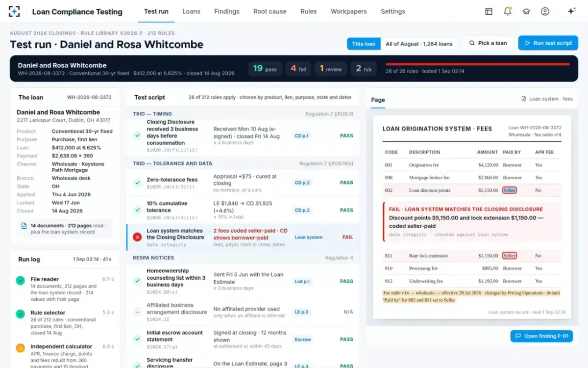
Task: Open the Loan system source chip
Action: pos(309,237)
